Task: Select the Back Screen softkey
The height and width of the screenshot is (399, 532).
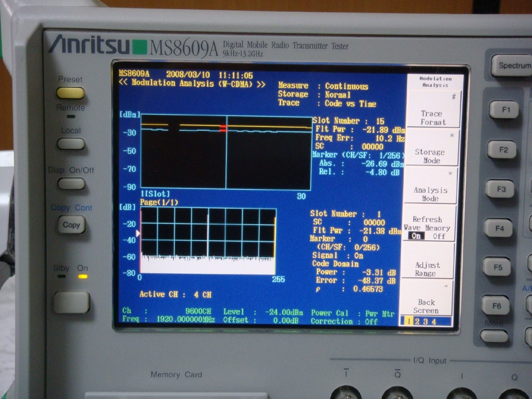Action: [426, 299]
